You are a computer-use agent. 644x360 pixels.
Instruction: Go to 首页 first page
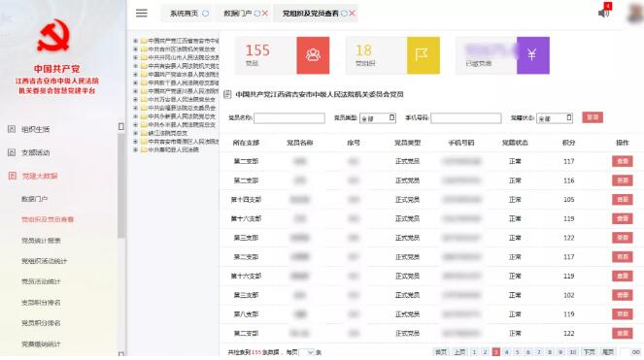point(441,352)
